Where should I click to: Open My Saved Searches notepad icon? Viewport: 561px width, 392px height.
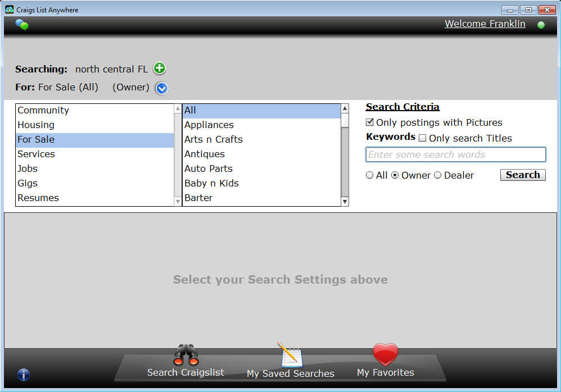[290, 355]
